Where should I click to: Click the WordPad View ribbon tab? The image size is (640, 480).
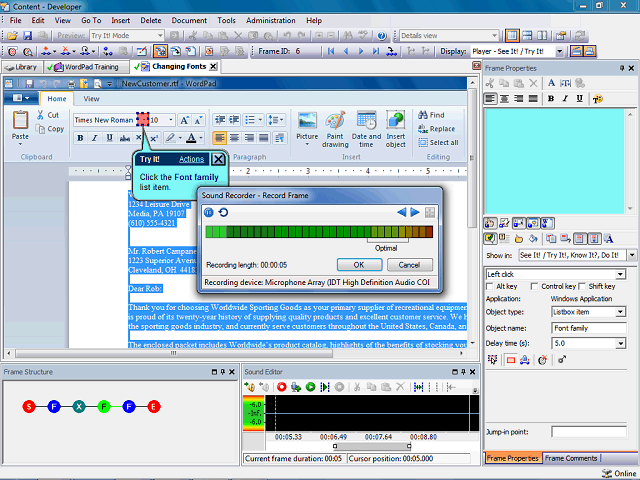91,99
